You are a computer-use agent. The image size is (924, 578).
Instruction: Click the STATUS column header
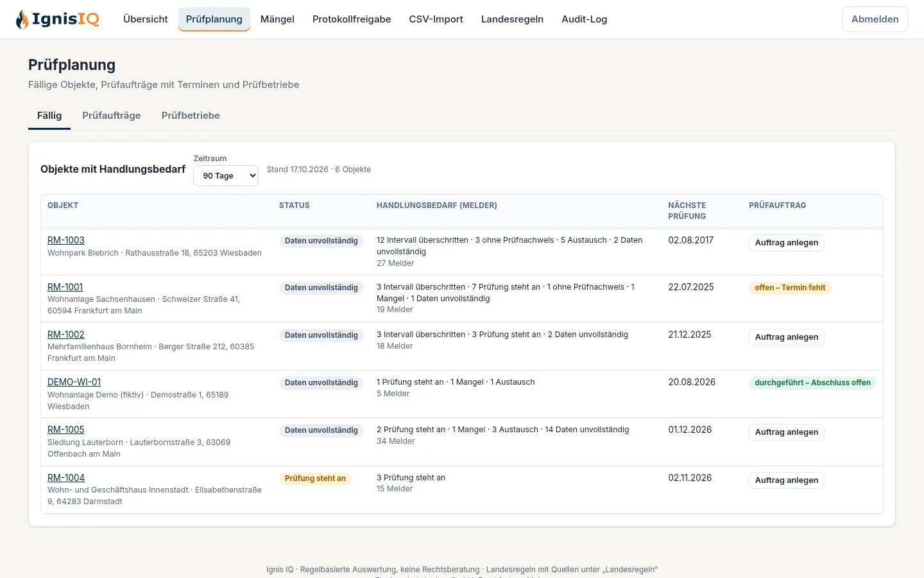(x=295, y=206)
